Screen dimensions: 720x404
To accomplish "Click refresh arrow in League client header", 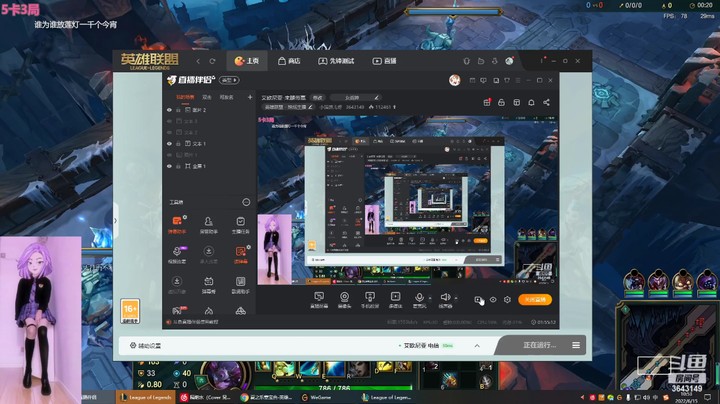I will 212,61.
